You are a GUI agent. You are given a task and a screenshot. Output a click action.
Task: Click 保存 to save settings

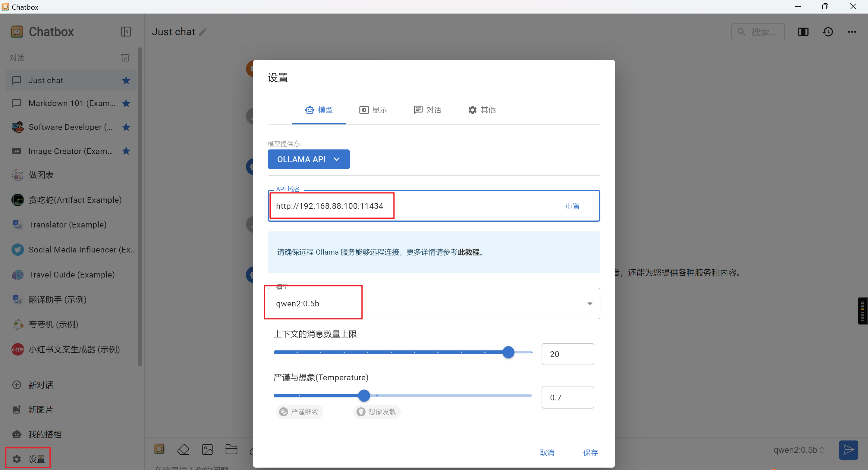click(590, 453)
